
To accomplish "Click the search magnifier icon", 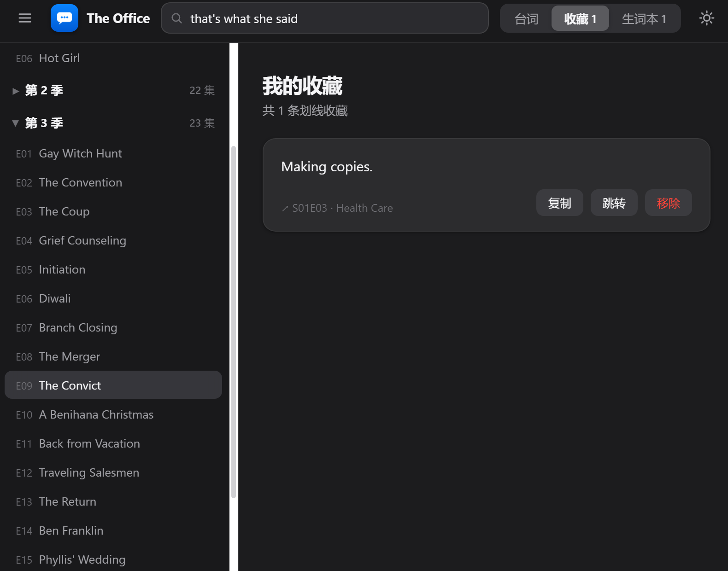I will coord(177,18).
